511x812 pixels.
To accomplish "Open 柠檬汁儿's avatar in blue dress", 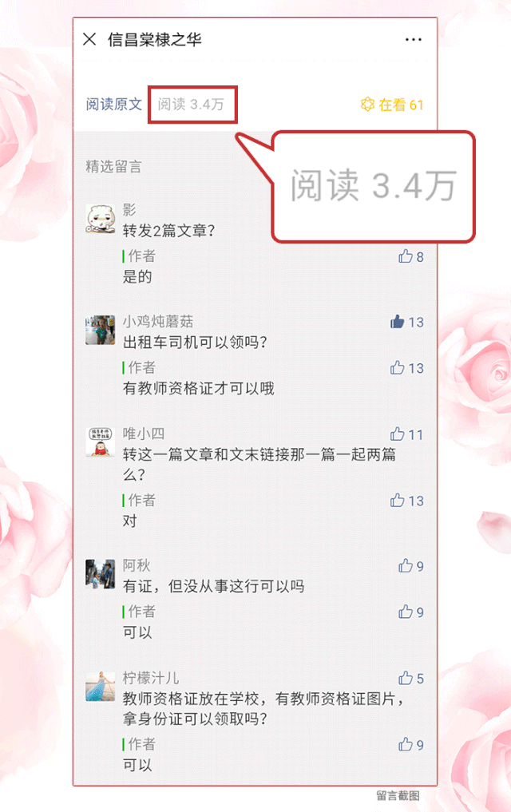I will click(x=101, y=686).
